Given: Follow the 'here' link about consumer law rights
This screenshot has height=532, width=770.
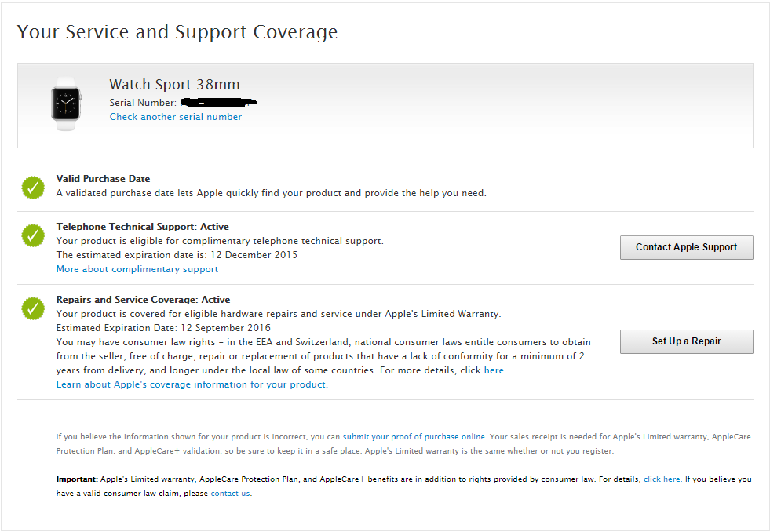Looking at the screenshot, I should pyautogui.click(x=494, y=370).
